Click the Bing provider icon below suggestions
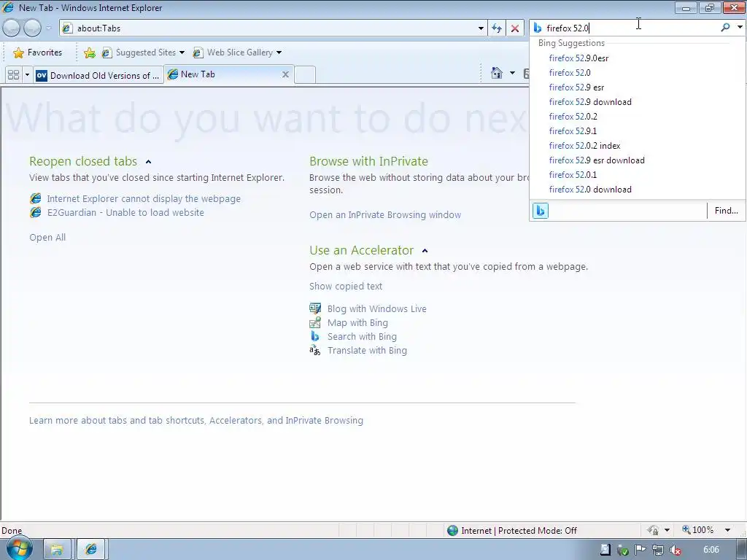Viewport: 747px width, 560px height. point(541,211)
